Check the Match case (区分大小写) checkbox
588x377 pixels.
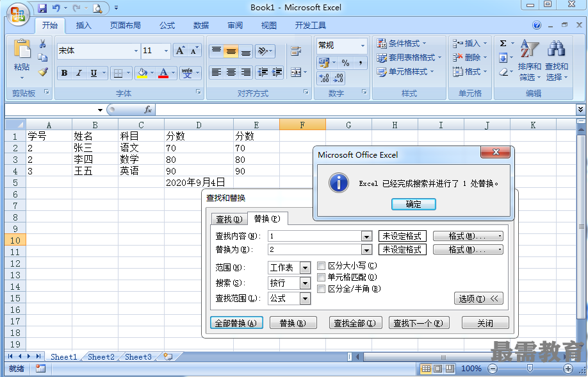click(321, 266)
